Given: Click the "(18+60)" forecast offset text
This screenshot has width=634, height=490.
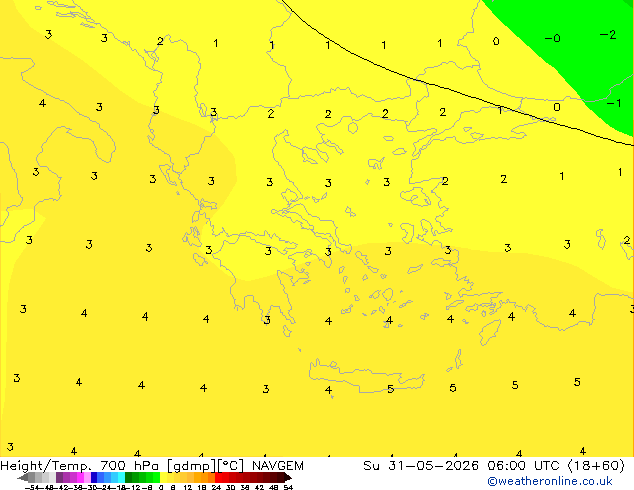Looking at the screenshot, I should click(596, 466).
